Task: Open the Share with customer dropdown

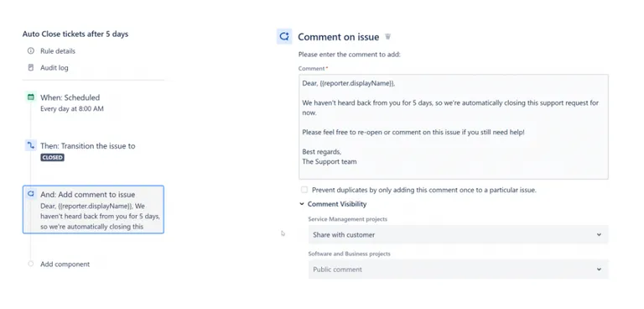Action: 459,235
